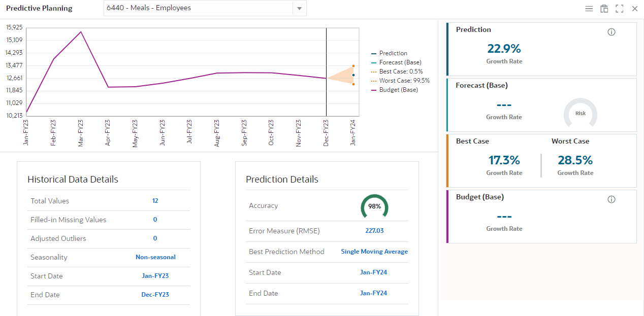Click the Filled-in Missing Values count 0
The width and height of the screenshot is (644, 316).
click(x=155, y=220)
